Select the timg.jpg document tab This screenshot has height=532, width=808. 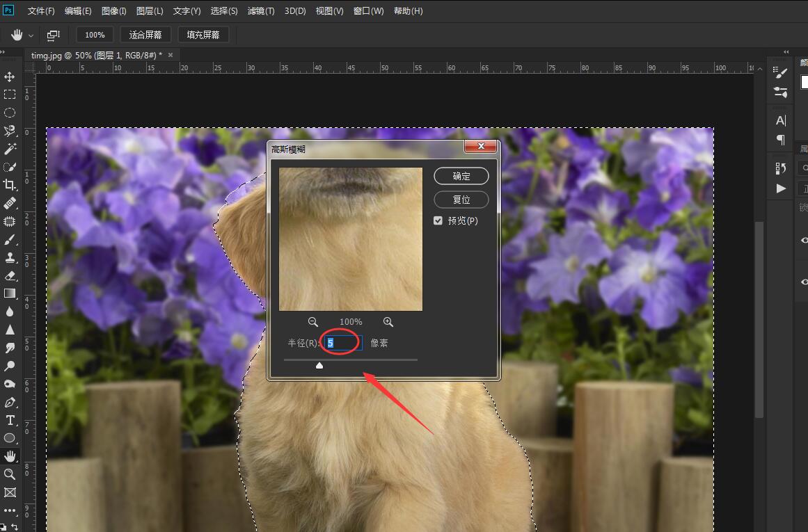click(96, 55)
